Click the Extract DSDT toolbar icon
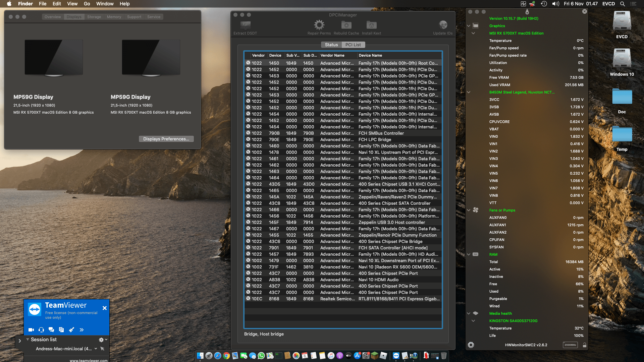This screenshot has width=644, height=362. tap(245, 25)
